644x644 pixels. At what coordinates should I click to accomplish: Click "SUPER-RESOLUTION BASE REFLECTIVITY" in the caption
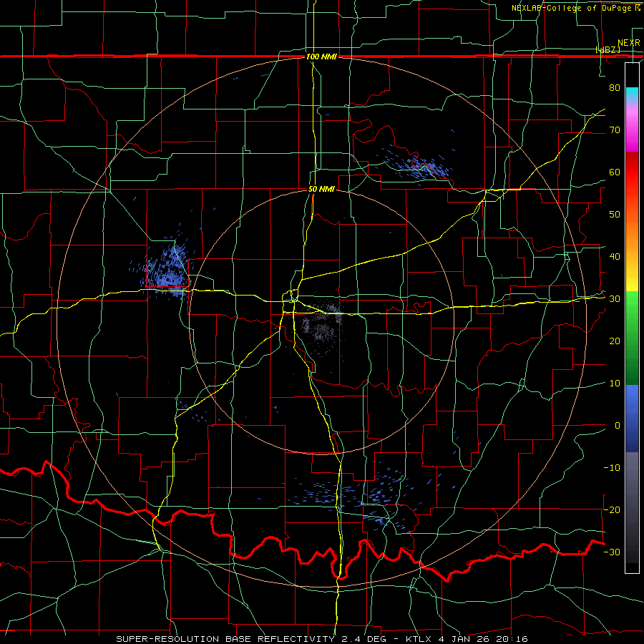(225, 639)
